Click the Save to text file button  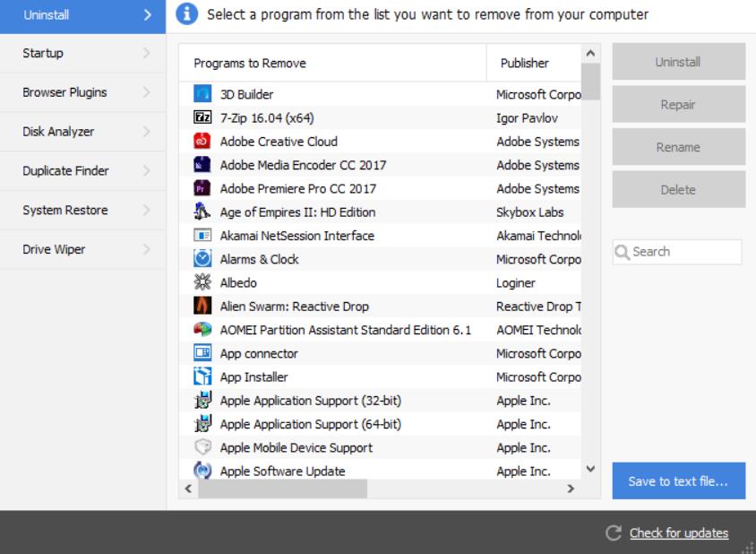pyautogui.click(x=676, y=480)
